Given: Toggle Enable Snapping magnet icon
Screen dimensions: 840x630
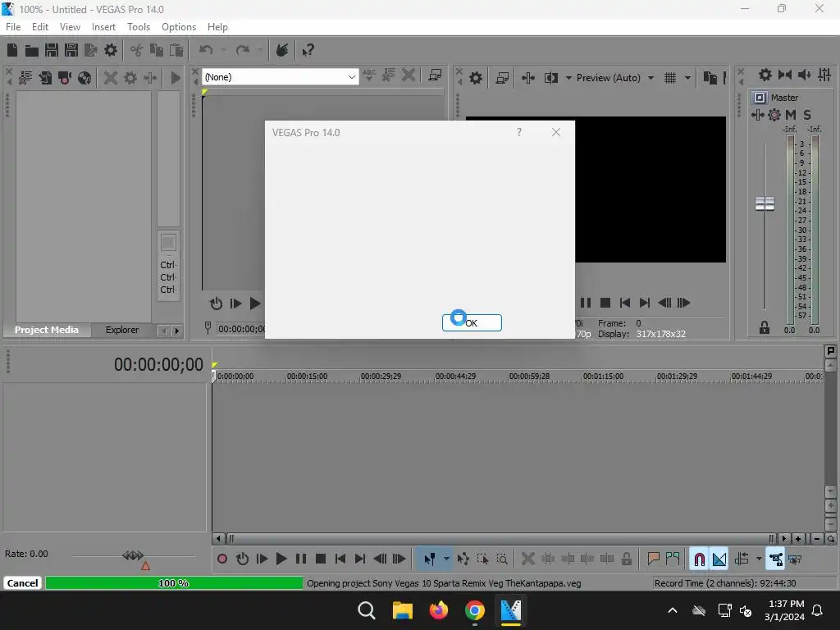Looking at the screenshot, I should 699,559.
